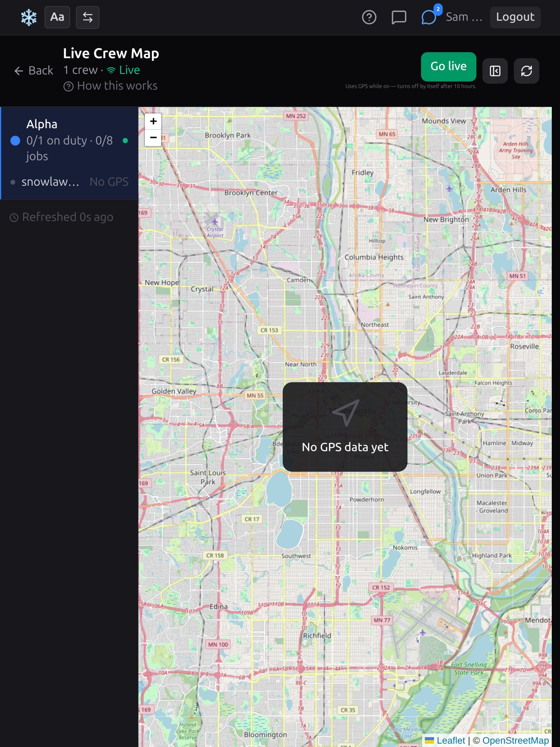
Task: Open the messages chat icon
Action: coord(399,17)
